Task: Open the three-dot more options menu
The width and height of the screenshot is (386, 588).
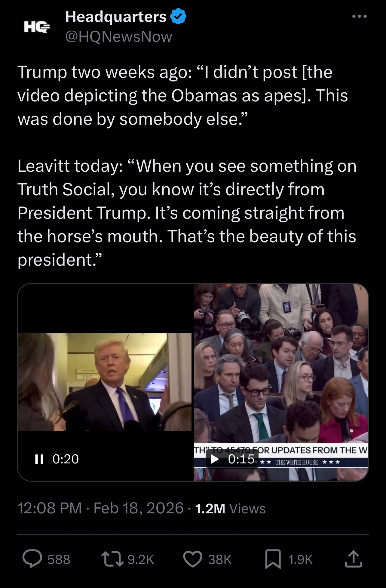Action: tap(360, 16)
